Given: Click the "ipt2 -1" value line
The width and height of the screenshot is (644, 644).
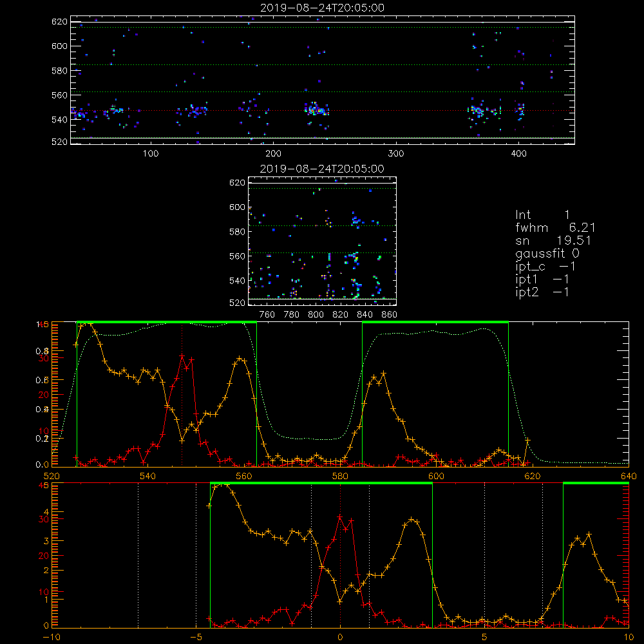Looking at the screenshot, I should click(x=542, y=292).
